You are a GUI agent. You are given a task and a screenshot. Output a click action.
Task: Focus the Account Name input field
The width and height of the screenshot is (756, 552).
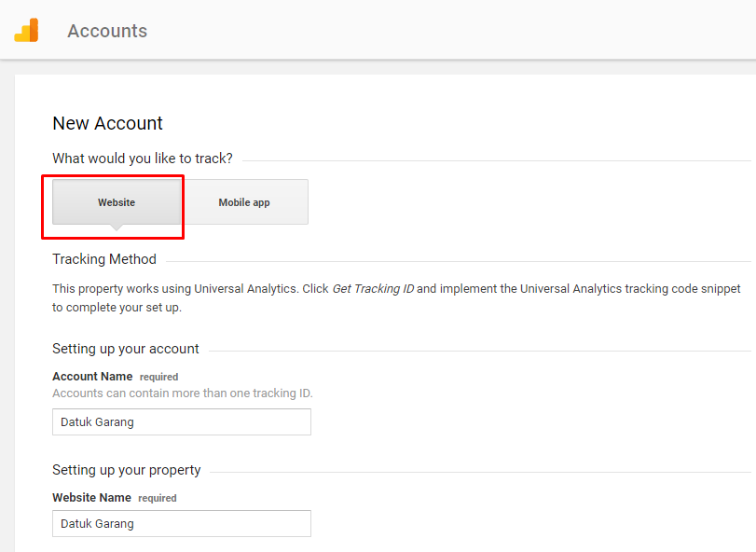(181, 422)
